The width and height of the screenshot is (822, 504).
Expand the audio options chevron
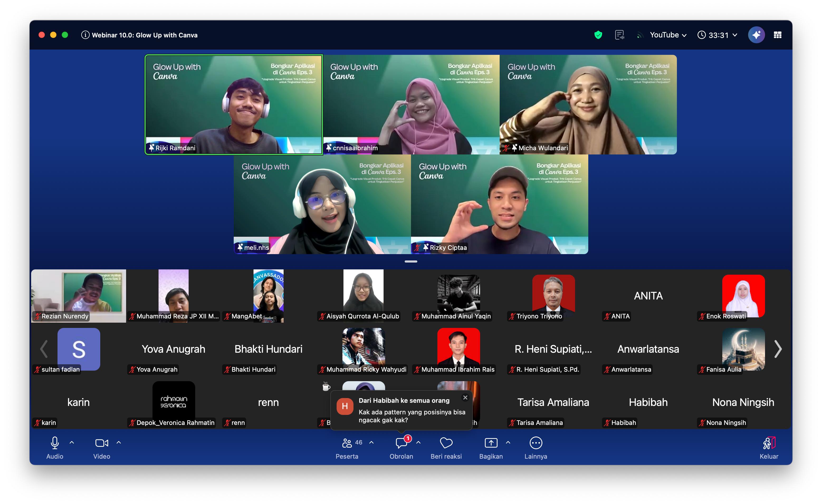click(72, 443)
